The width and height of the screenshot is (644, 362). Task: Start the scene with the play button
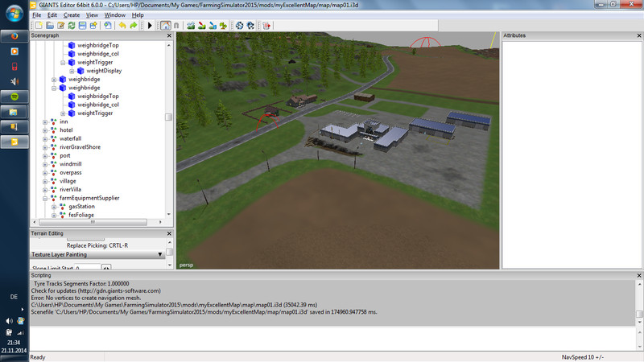[150, 26]
